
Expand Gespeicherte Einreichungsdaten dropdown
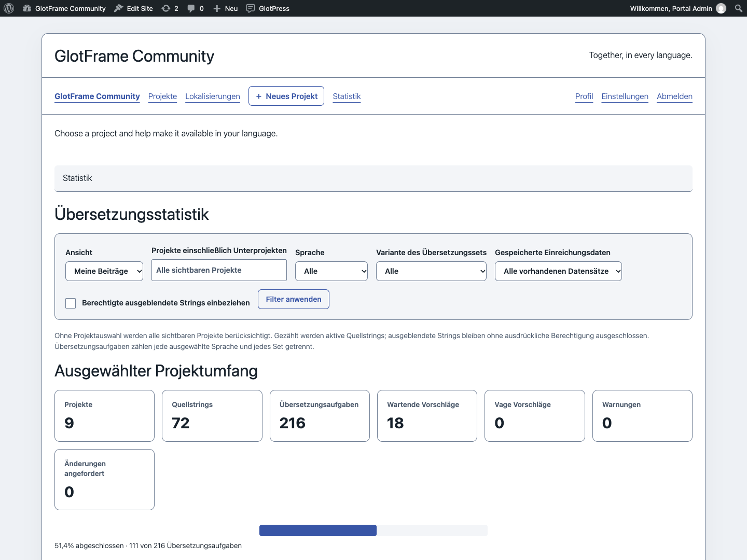click(558, 271)
